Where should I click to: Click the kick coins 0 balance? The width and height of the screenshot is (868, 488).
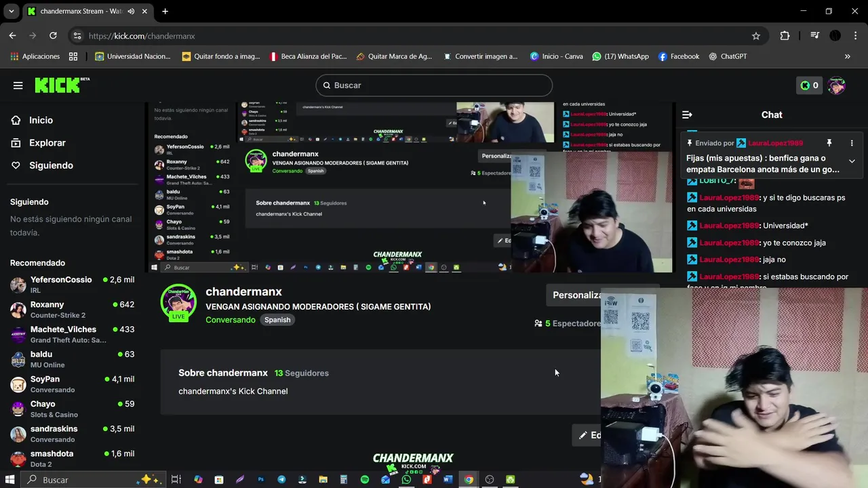pos(809,85)
